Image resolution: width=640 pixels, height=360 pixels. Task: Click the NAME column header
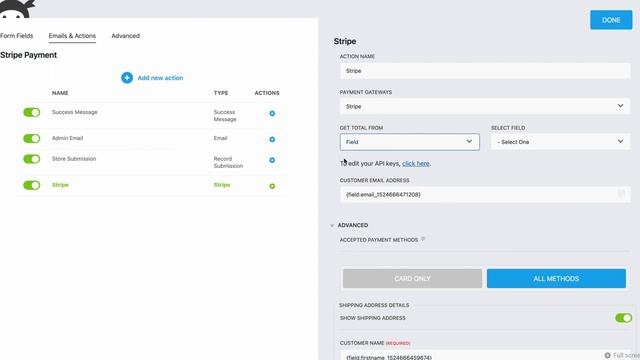pyautogui.click(x=60, y=93)
